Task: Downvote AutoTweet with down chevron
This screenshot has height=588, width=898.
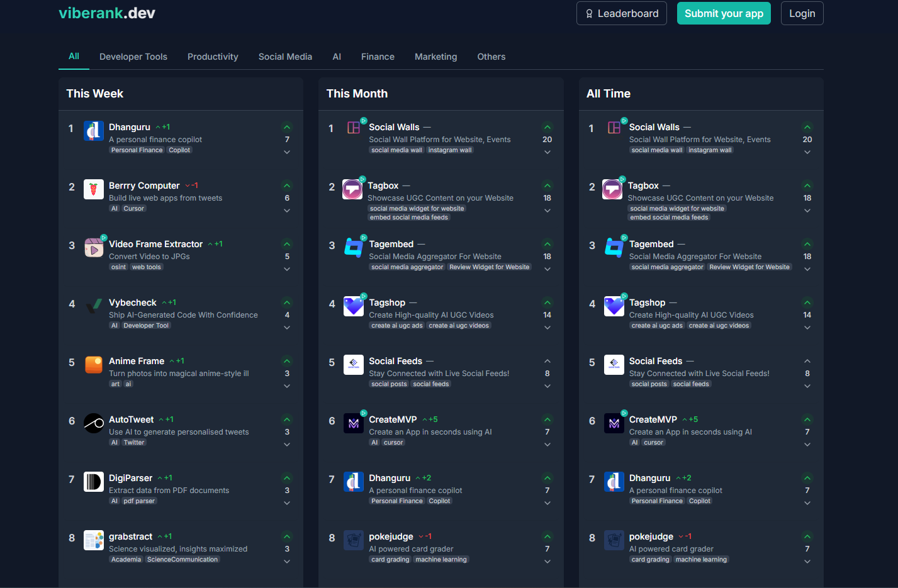Action: (x=287, y=445)
